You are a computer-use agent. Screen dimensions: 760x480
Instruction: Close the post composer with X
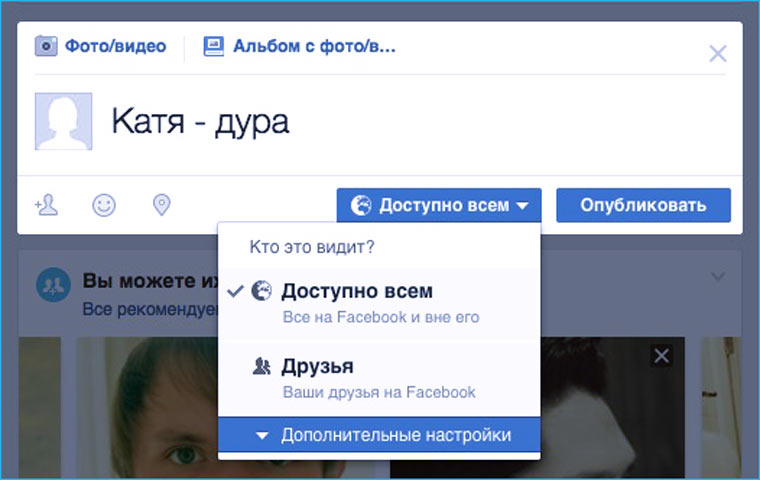point(718,53)
